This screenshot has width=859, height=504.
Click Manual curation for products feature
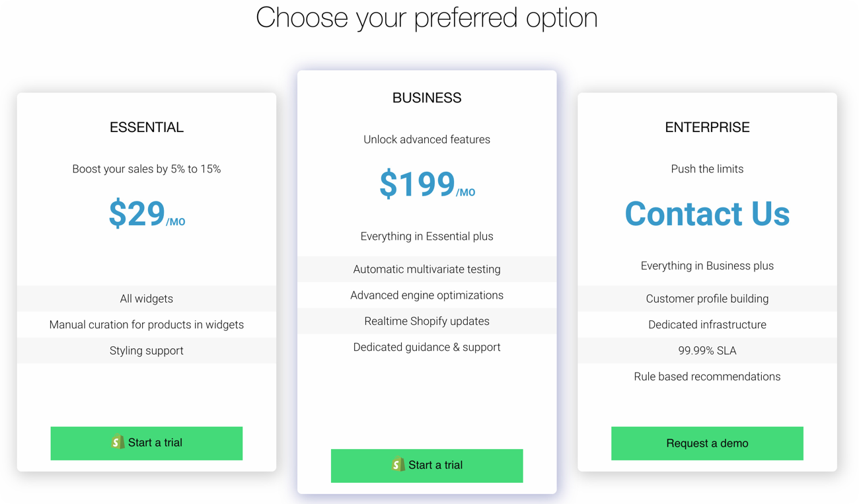[x=147, y=324]
